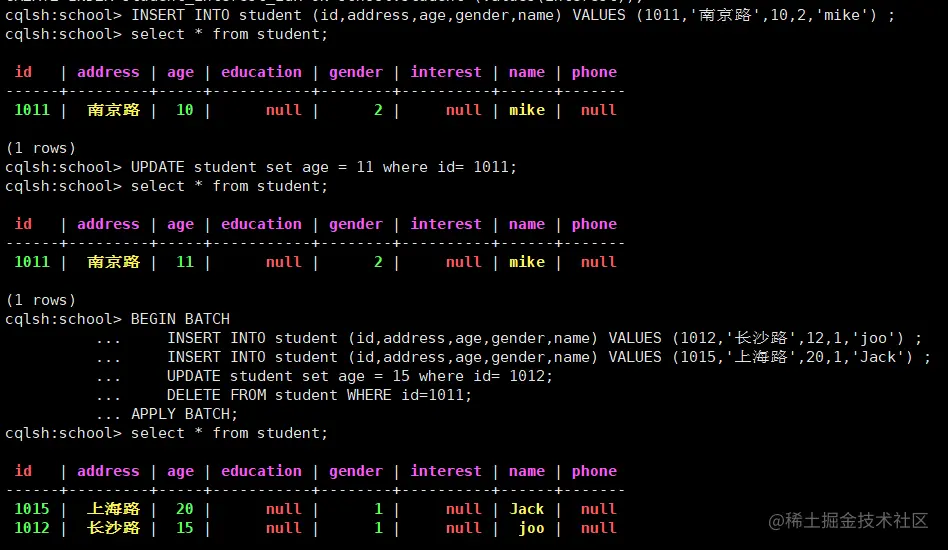Screen dimensions: 948x550
Task: Select id cell 1015
Action: [32, 509]
